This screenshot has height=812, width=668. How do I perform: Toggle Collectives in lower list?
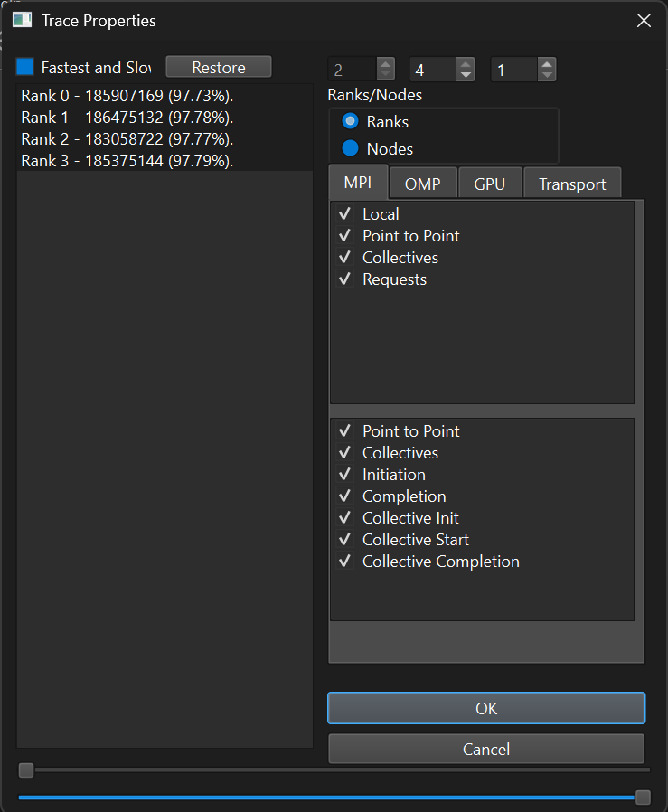coord(344,452)
